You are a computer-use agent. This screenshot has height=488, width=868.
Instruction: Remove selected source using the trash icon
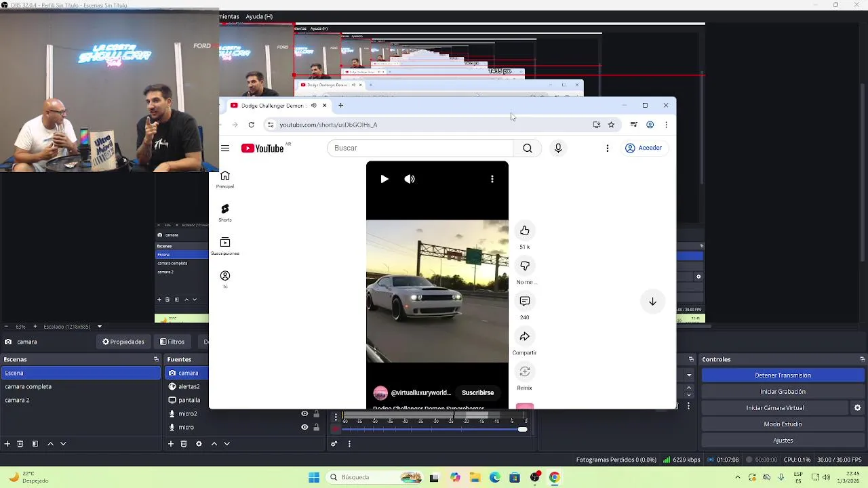click(184, 444)
